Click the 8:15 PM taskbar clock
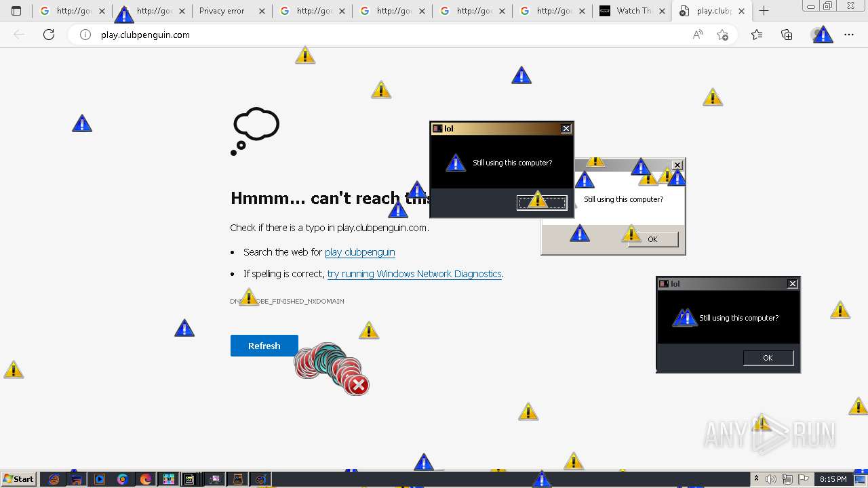 [x=833, y=479]
